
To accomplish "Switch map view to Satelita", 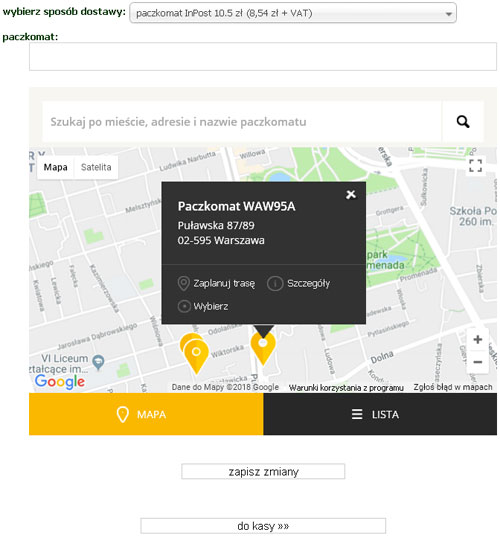I will tap(96, 167).
